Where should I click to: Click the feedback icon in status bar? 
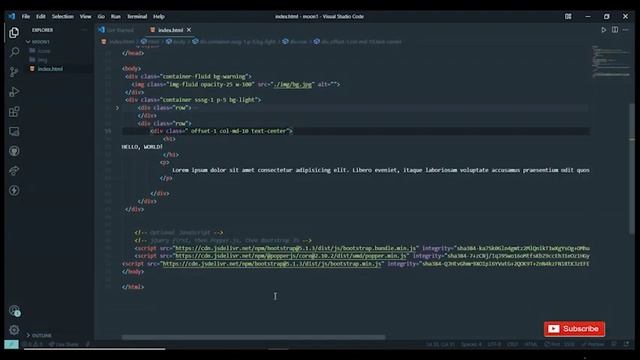614,344
